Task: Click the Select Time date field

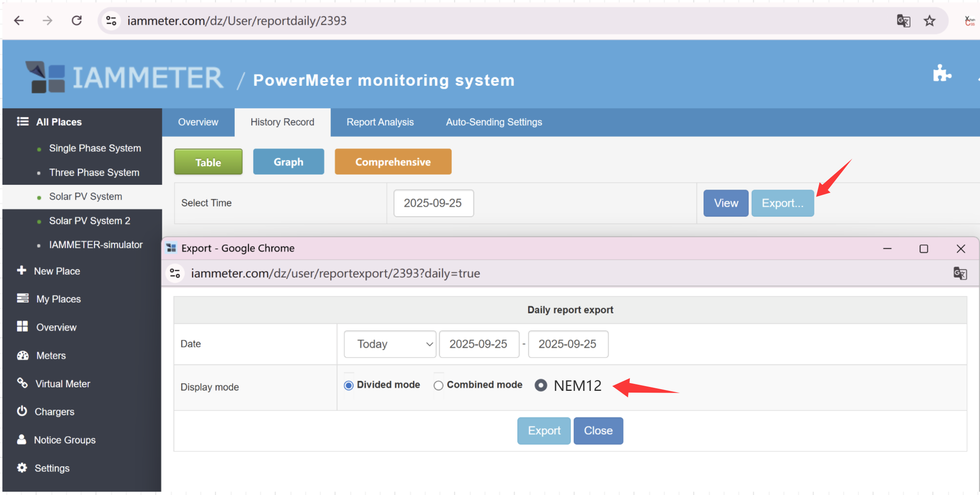Action: tap(433, 203)
